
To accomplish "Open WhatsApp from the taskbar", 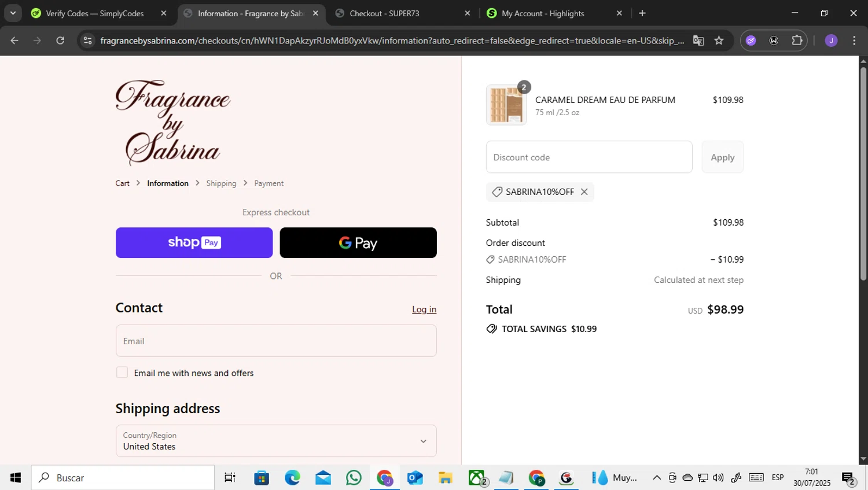I will click(x=354, y=477).
